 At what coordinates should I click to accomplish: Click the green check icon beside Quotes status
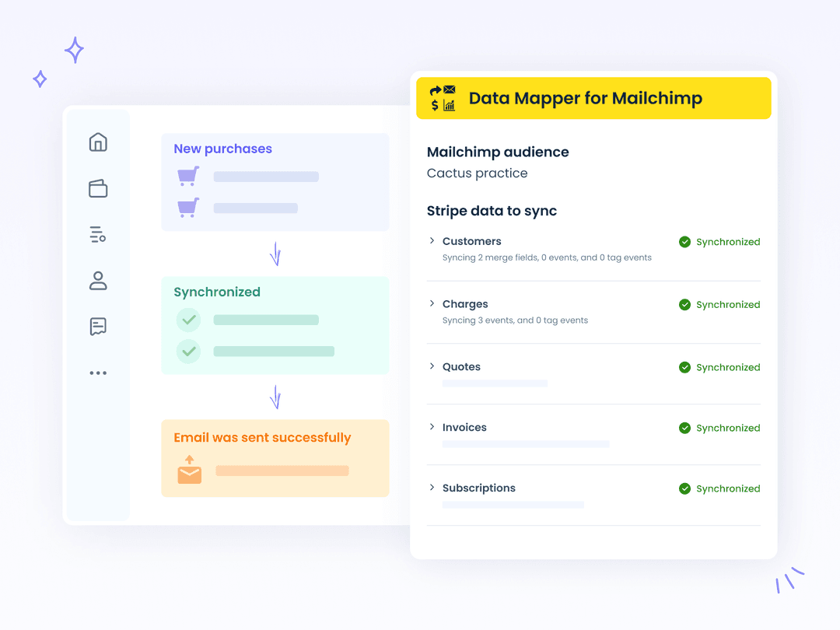(x=684, y=367)
